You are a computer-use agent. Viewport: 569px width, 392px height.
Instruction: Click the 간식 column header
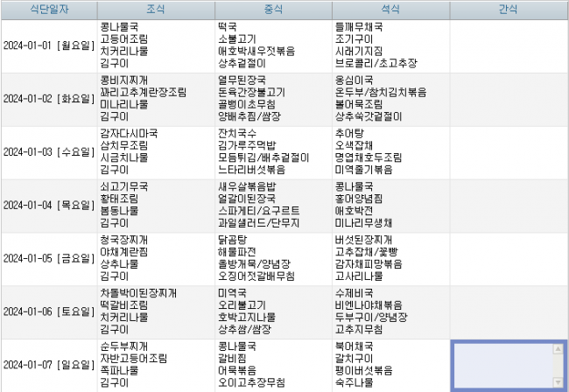click(x=508, y=10)
